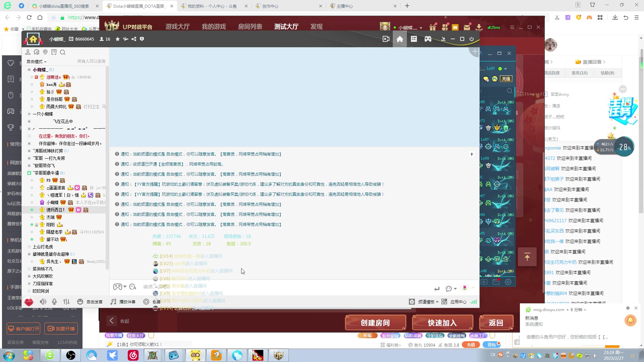This screenshot has height=362, width=644.
Task: Open the video camera icon in YY titlebar
Action: (x=386, y=39)
